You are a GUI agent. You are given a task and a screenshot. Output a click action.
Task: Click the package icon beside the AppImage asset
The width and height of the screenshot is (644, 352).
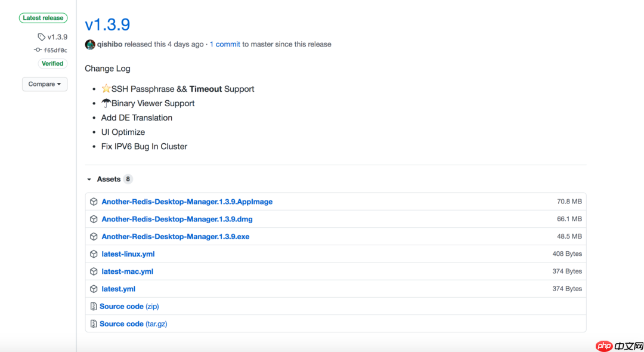click(x=94, y=202)
